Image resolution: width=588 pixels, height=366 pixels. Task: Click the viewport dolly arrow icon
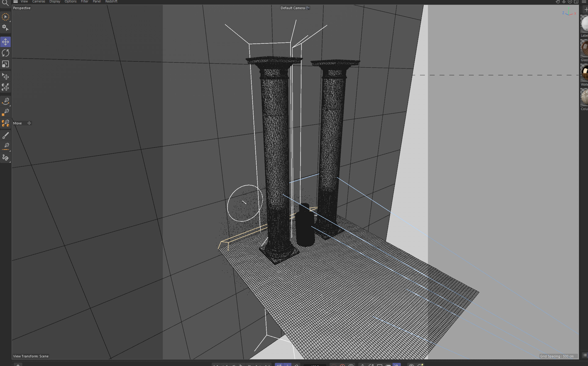[x=564, y=2]
